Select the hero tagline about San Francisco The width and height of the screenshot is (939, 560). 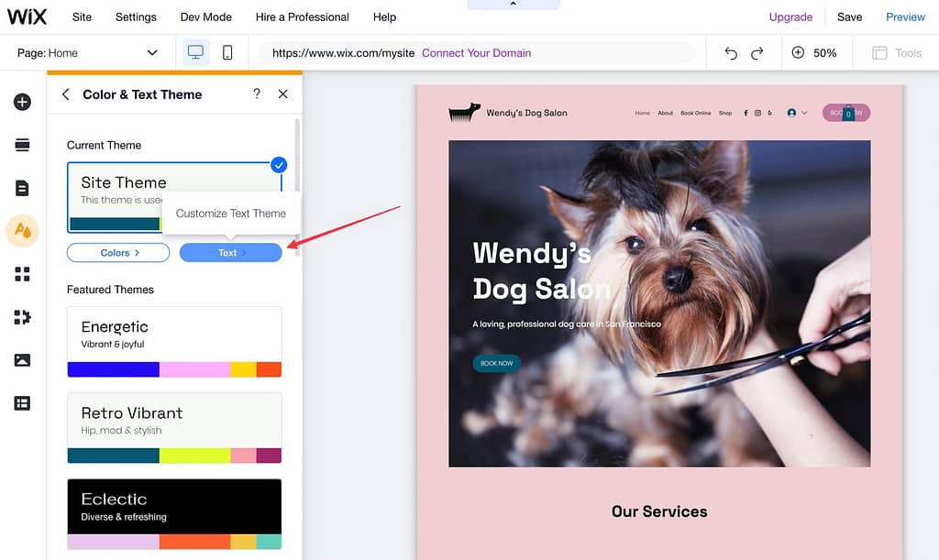tap(567, 324)
